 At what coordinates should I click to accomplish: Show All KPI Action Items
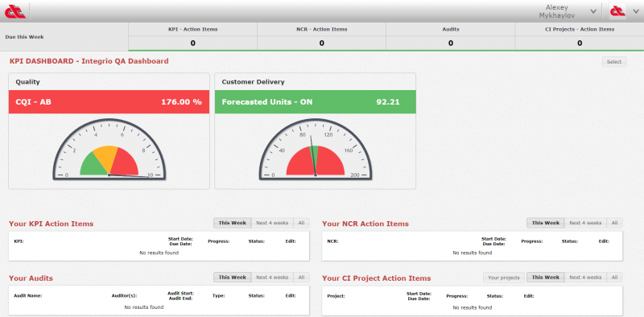pos(301,223)
